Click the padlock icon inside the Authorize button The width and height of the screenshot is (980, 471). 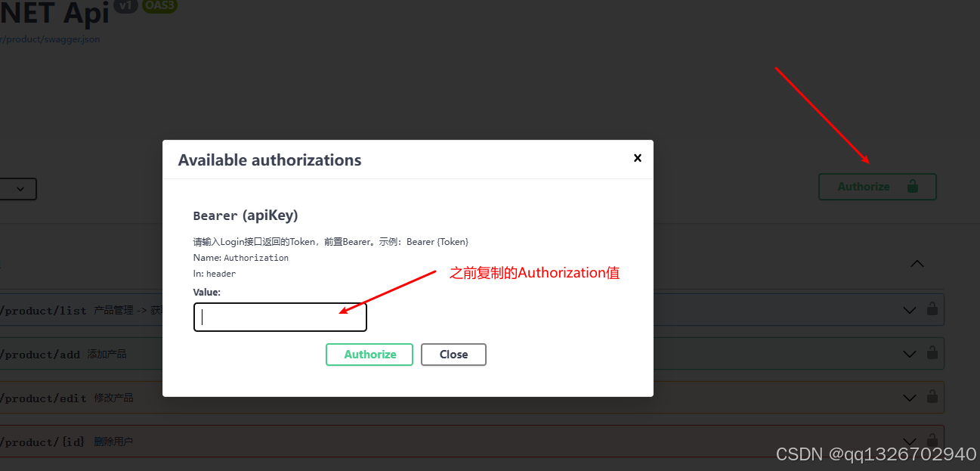pyautogui.click(x=913, y=186)
